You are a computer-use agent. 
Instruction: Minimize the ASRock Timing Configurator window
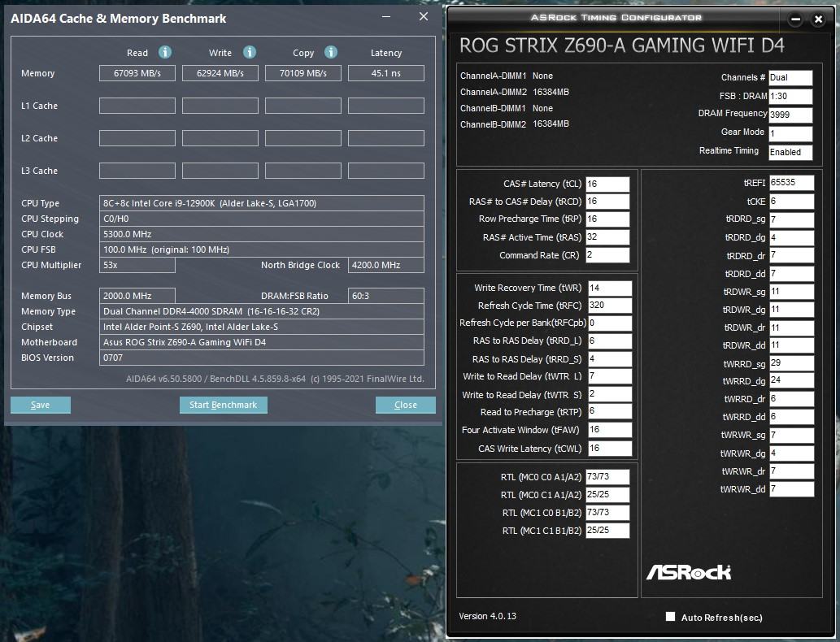coord(795,20)
